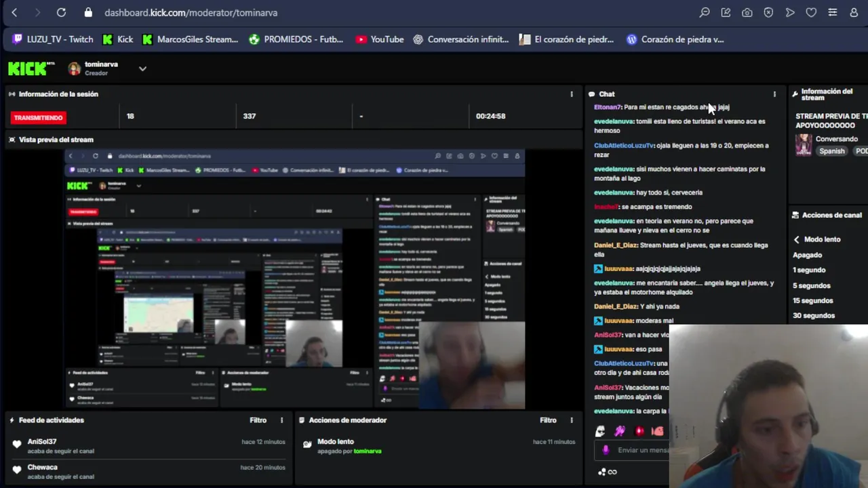Open the edit page note icon in toolbar
This screenshot has width=868, height=488.
(x=726, y=12)
